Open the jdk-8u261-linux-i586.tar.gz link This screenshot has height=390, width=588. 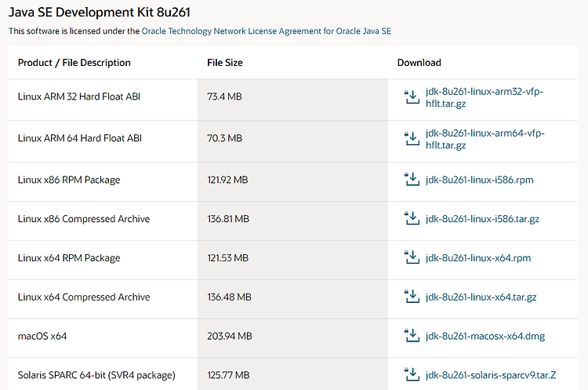click(482, 219)
